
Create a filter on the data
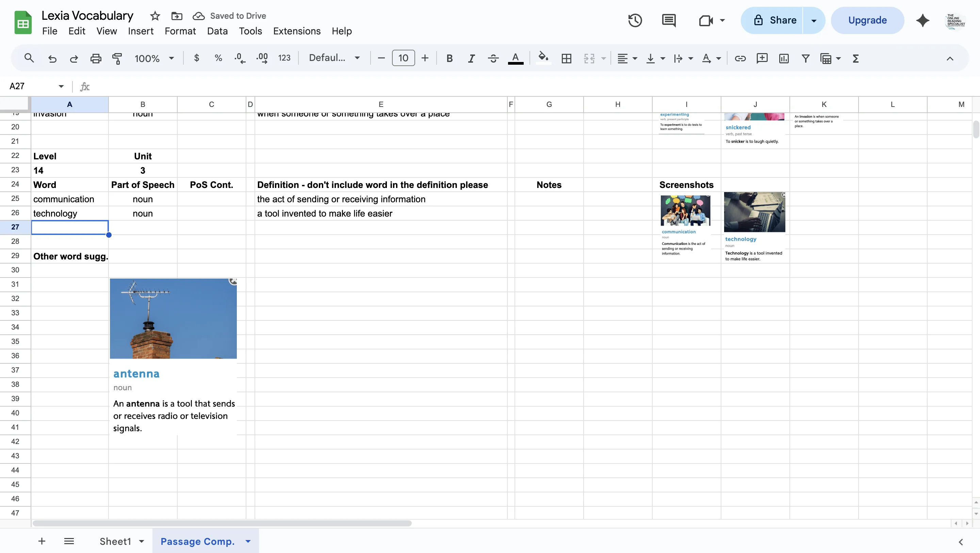(x=805, y=58)
